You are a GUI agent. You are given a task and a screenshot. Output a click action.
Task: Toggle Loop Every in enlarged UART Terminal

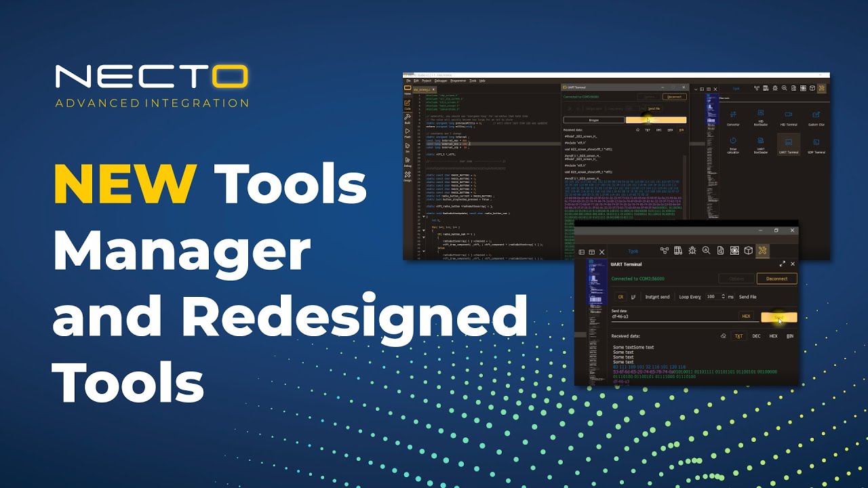(x=690, y=297)
